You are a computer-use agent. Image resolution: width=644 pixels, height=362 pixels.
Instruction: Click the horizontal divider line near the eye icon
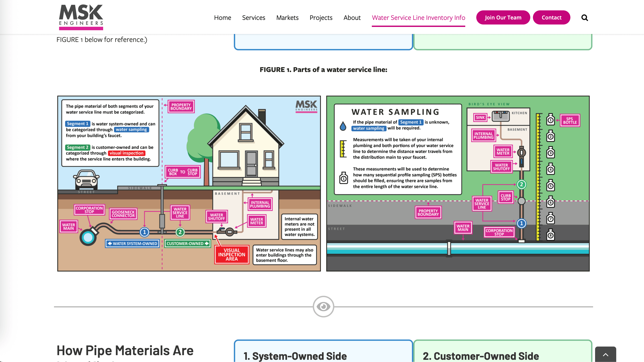pyautogui.click(x=175, y=306)
